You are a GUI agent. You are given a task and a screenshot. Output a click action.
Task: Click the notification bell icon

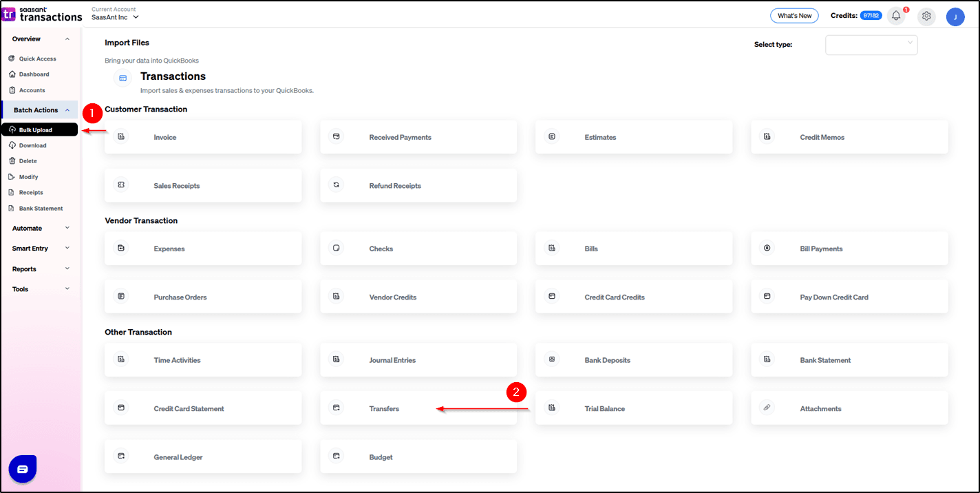[x=896, y=16]
